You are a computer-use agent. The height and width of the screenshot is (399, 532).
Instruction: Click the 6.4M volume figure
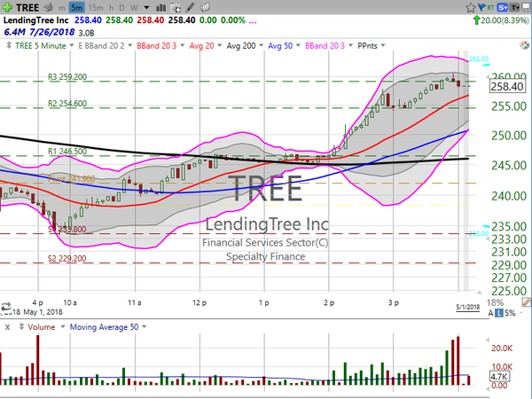coord(14,32)
